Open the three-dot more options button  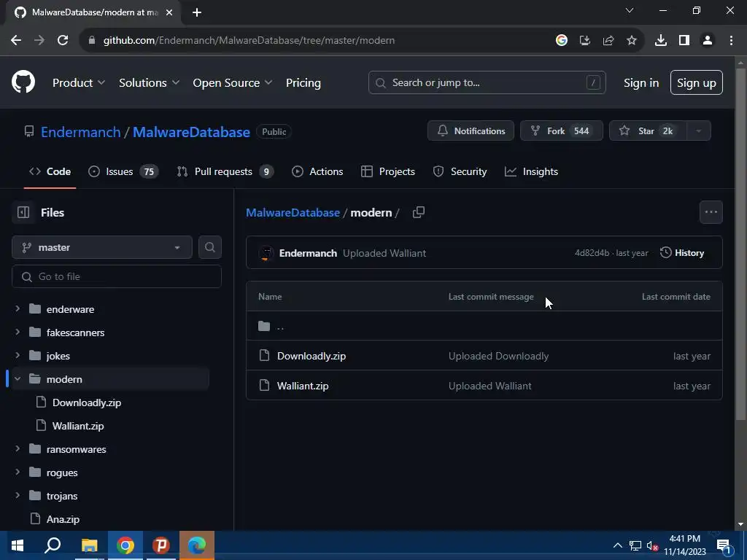[711, 212]
